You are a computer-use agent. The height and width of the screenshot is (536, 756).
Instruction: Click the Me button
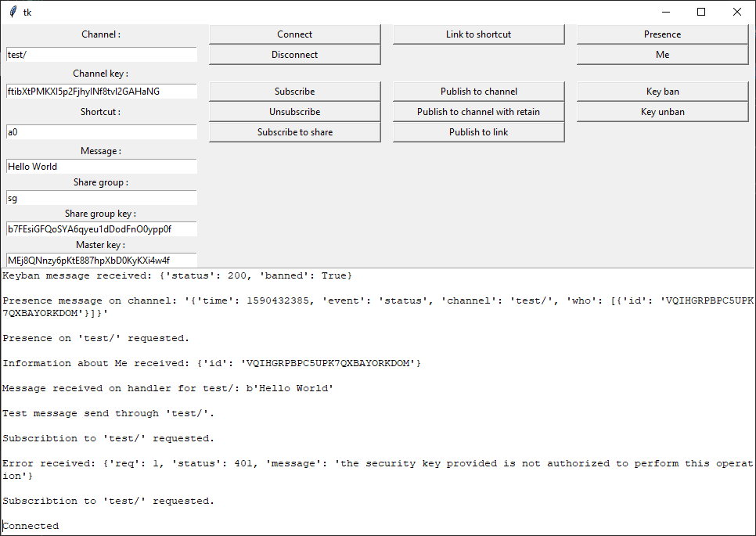pos(662,55)
